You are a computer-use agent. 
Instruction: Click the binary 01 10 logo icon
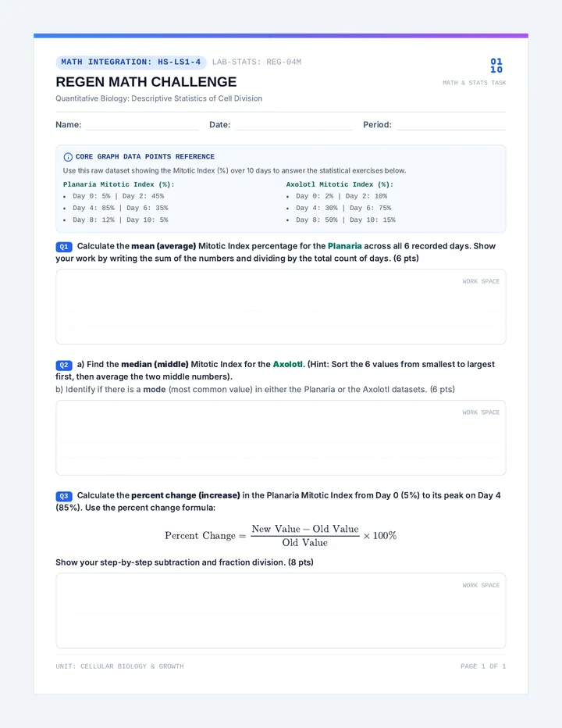(x=496, y=66)
